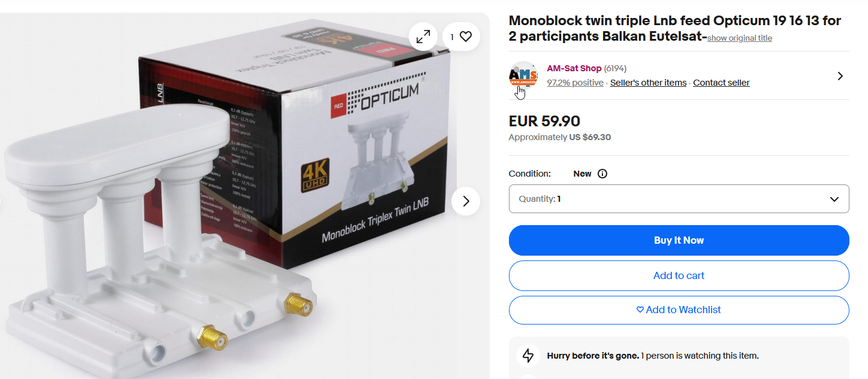
Task: Click the Quantity dropdown chevron arrow
Action: [834, 199]
